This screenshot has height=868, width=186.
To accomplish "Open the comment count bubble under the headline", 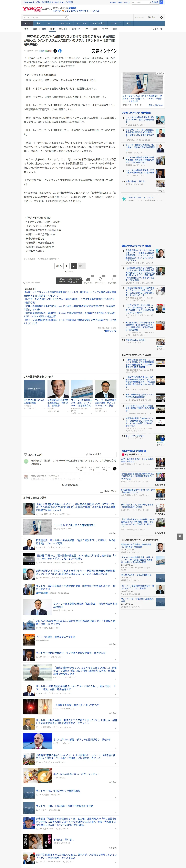I will click(42, 51).
